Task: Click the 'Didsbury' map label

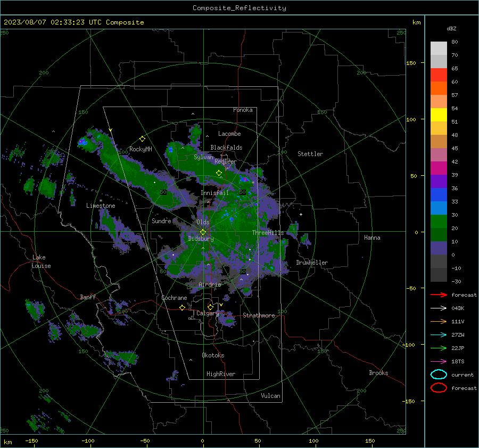Action: (201, 239)
